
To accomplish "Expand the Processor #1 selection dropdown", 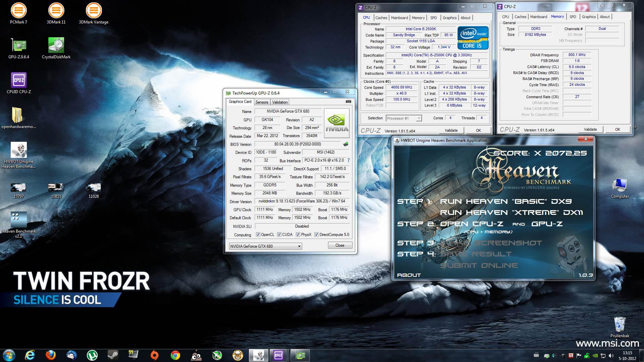I will click(x=404, y=118).
